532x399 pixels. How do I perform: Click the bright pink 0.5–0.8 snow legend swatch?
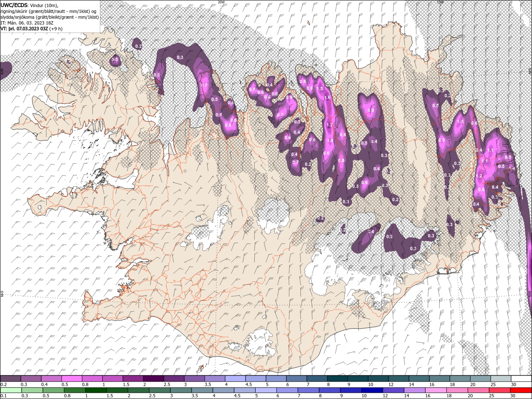point(71,379)
